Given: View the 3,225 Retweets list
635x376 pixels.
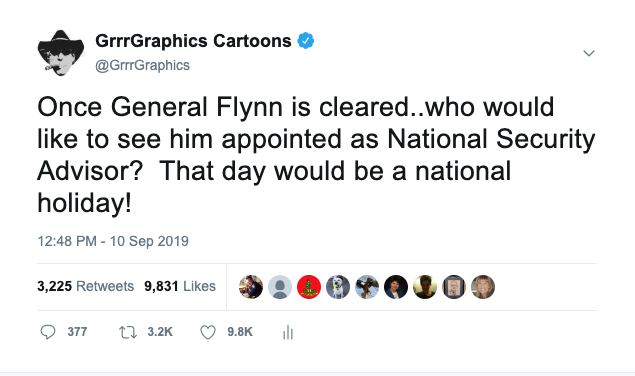Looking at the screenshot, I should 85,286.
